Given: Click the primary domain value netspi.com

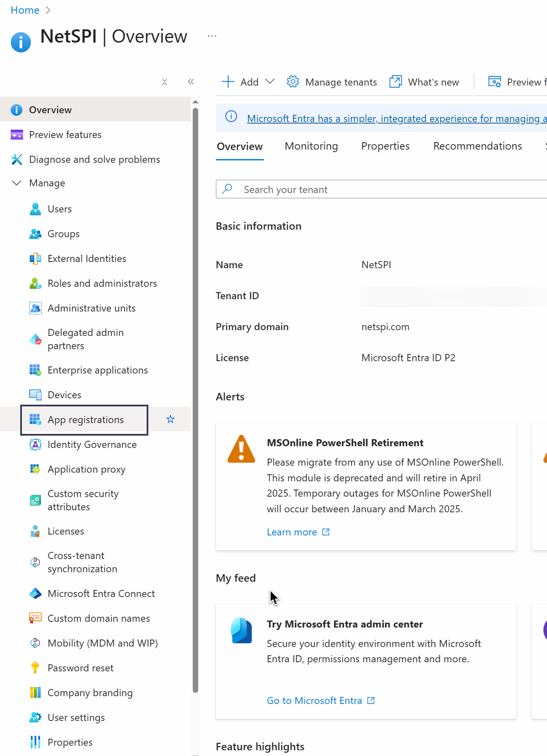Looking at the screenshot, I should pos(385,327).
